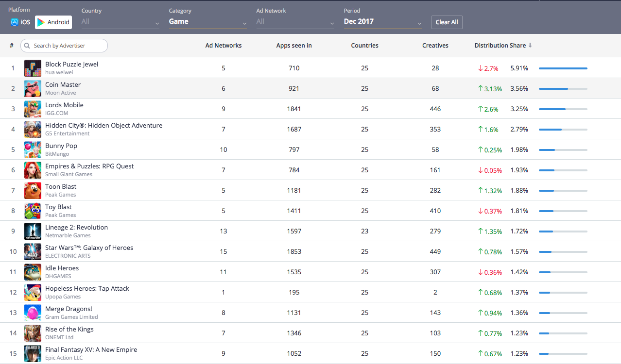Image resolution: width=621 pixels, height=364 pixels.
Task: Focus the Search by Advertiser field
Action: 64,46
